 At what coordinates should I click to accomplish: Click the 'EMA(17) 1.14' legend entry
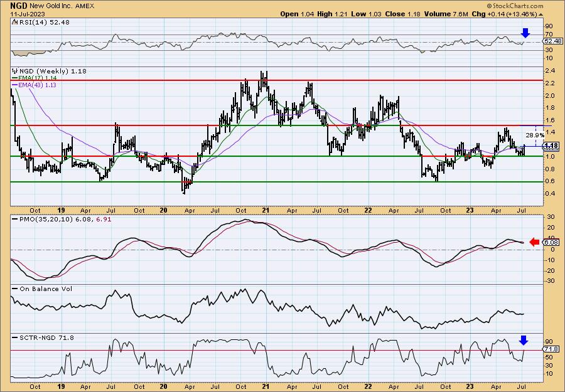pyautogui.click(x=34, y=78)
